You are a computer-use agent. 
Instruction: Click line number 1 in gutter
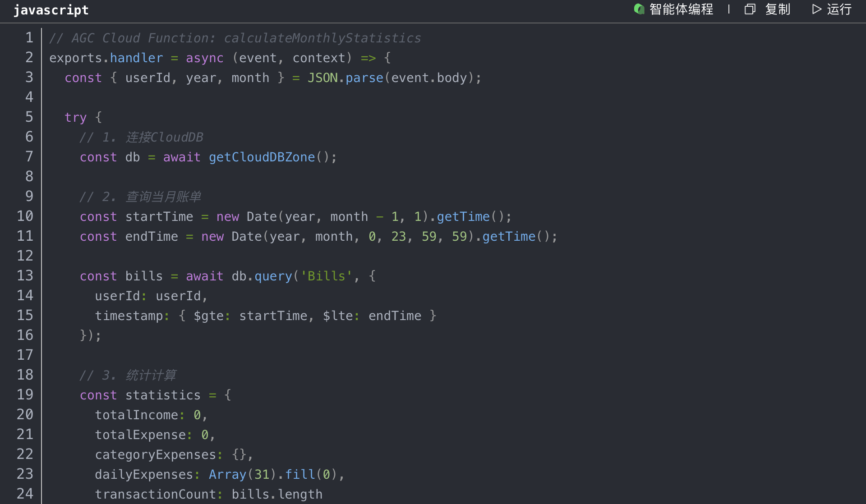pos(29,38)
